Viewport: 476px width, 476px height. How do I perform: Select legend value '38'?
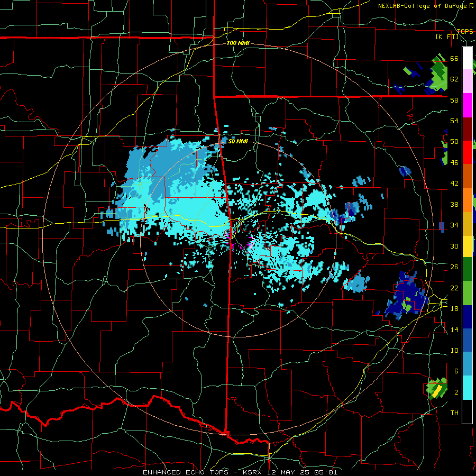(454, 204)
